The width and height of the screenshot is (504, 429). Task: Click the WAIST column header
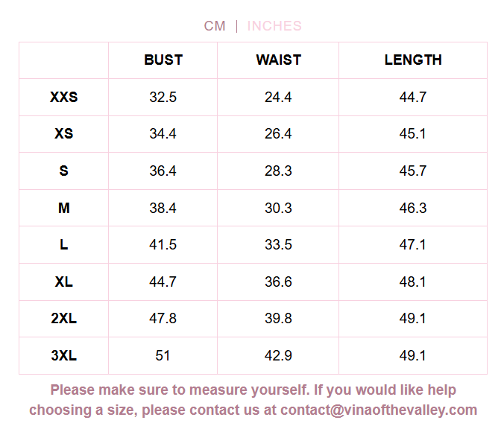coord(278,60)
